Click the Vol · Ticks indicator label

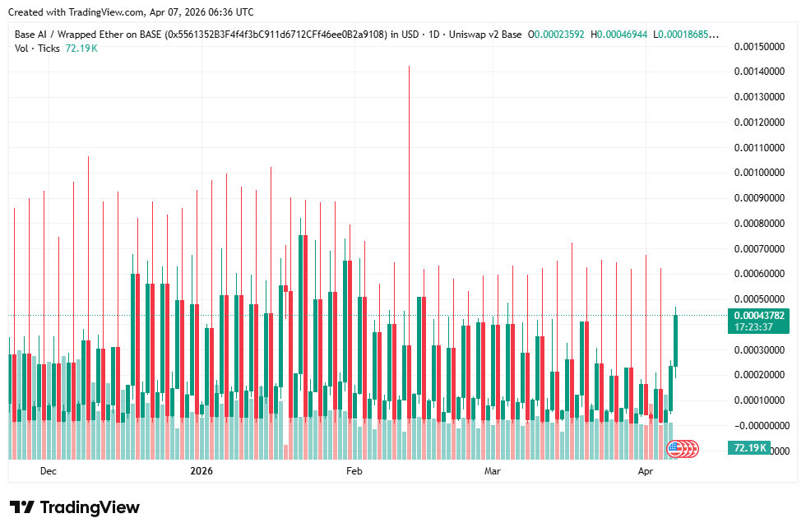[x=38, y=49]
